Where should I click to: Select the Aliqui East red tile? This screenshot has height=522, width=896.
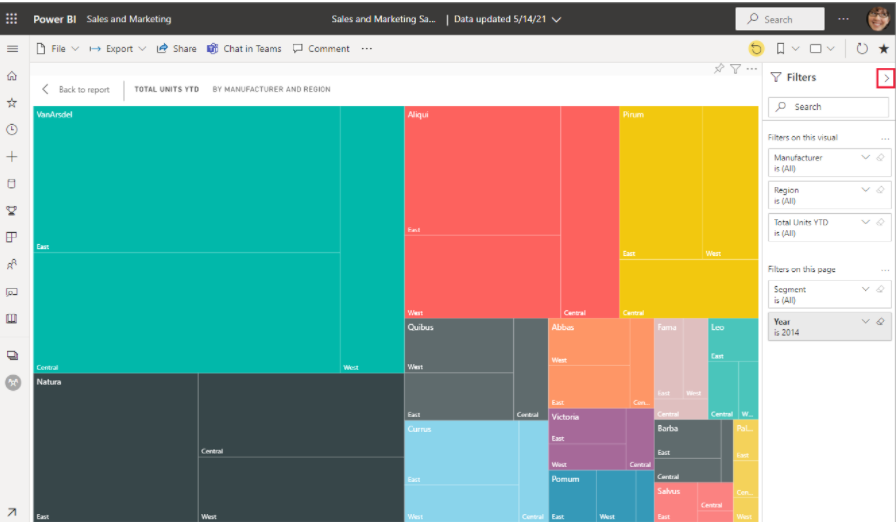click(x=482, y=170)
